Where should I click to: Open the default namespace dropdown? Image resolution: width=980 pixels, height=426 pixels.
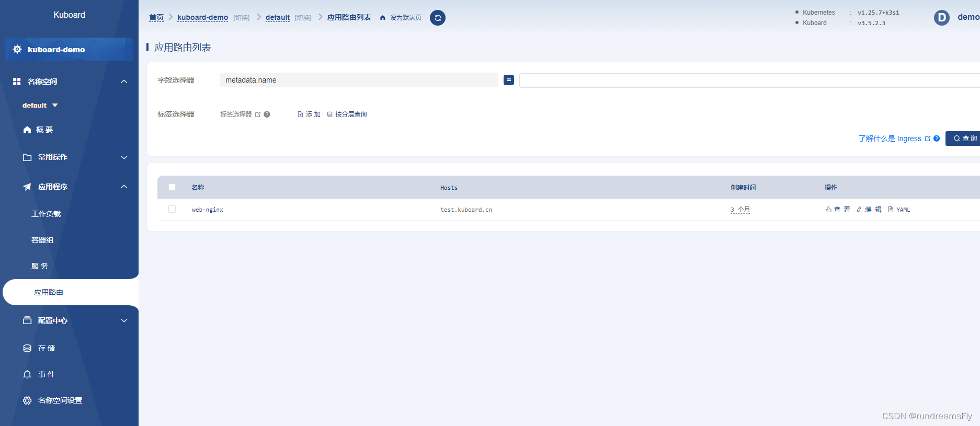point(40,106)
